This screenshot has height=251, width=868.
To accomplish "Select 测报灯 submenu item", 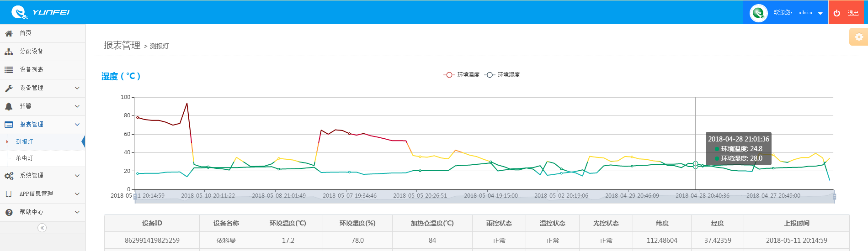I will click(x=25, y=142).
